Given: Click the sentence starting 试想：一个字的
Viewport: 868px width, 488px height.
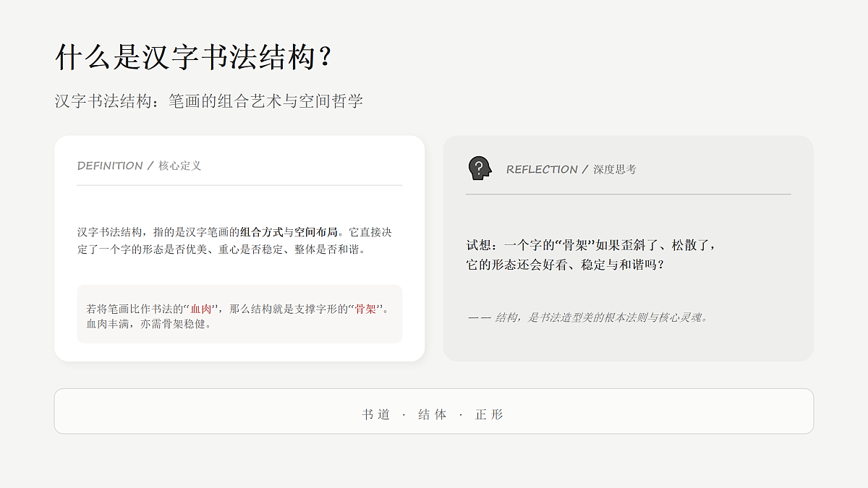Looking at the screenshot, I should (x=591, y=245).
